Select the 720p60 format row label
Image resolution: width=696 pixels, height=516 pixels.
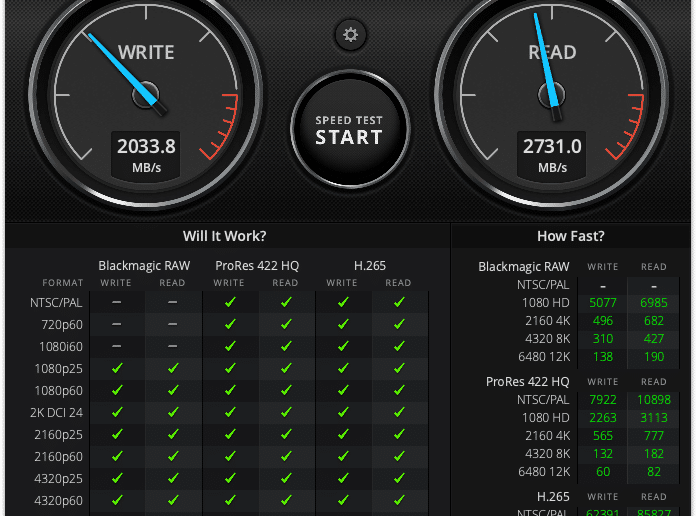coord(62,325)
